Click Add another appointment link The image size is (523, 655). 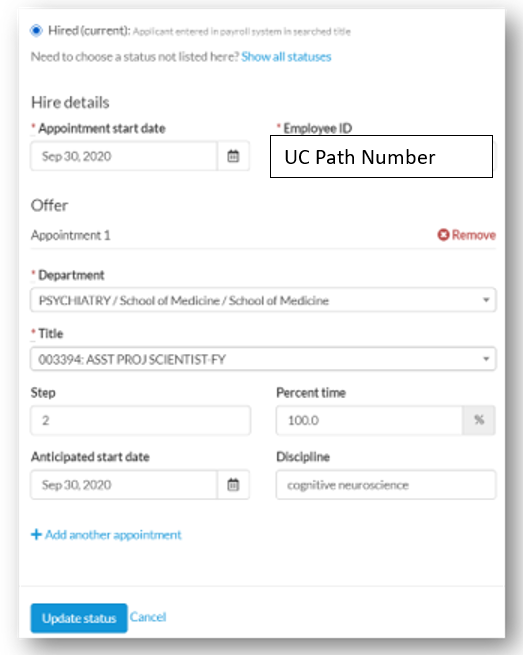[106, 535]
